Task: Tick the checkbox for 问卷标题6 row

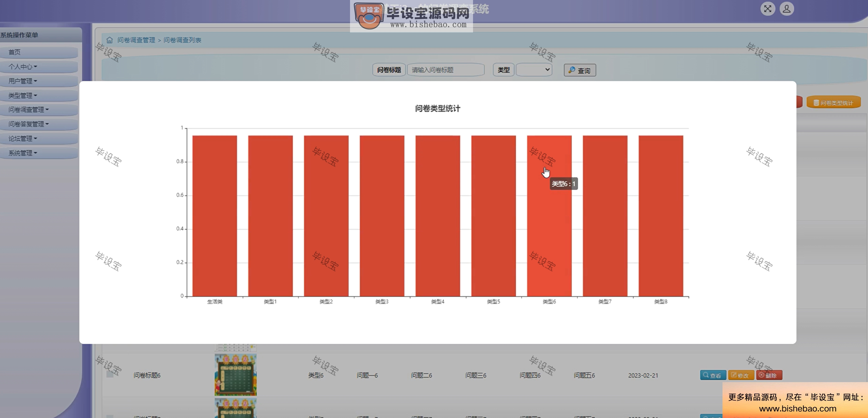Action: (x=110, y=374)
